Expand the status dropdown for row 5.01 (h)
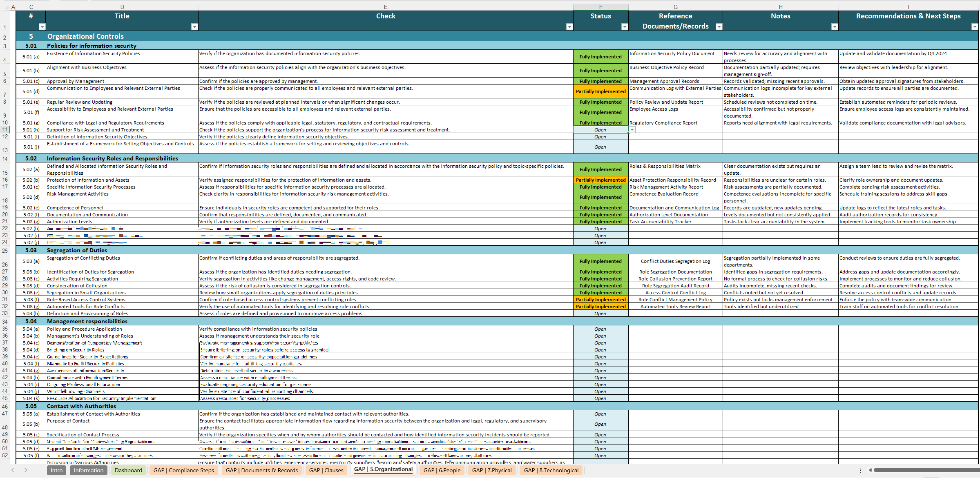Image resolution: width=980 pixels, height=478 pixels. click(632, 130)
